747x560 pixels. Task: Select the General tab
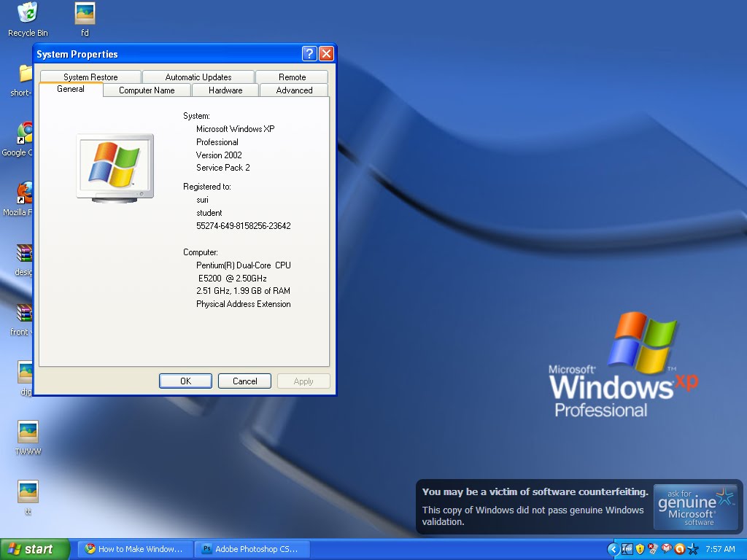71,89
